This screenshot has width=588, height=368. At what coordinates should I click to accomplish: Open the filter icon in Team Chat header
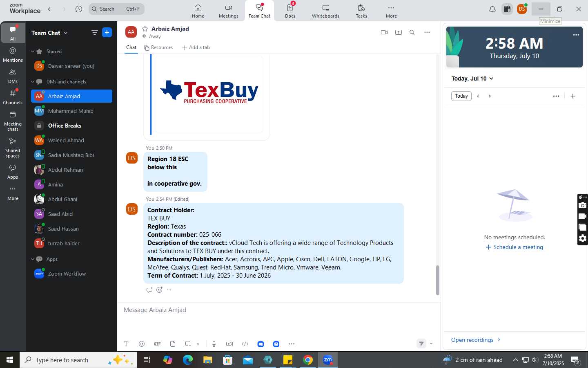pyautogui.click(x=95, y=32)
